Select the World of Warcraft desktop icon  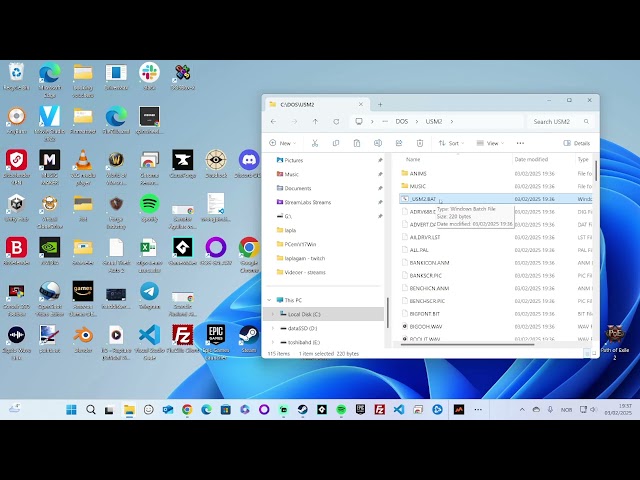(116, 168)
